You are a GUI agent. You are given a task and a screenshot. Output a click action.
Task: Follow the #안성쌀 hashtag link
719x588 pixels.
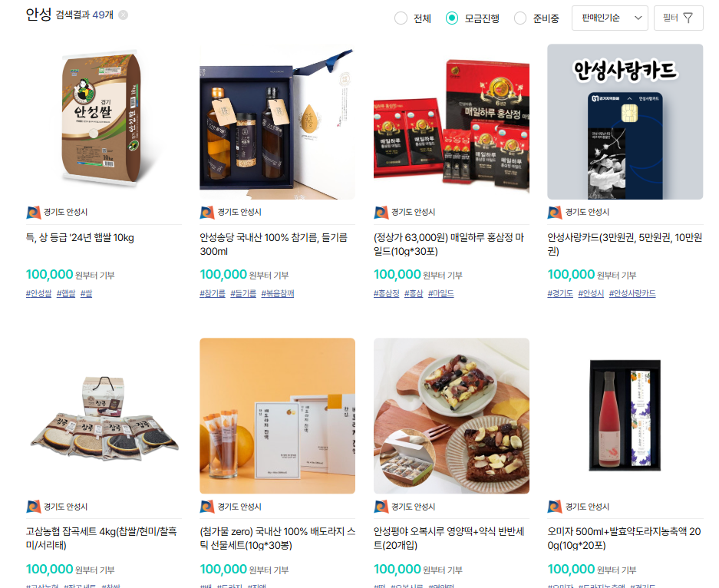tap(38, 293)
